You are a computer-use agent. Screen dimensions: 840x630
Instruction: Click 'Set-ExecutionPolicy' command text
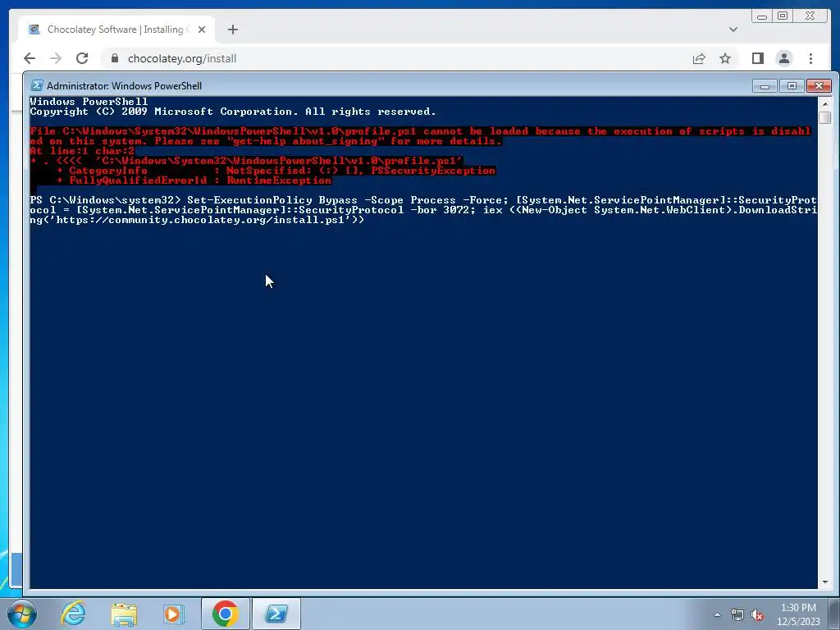[249, 200]
